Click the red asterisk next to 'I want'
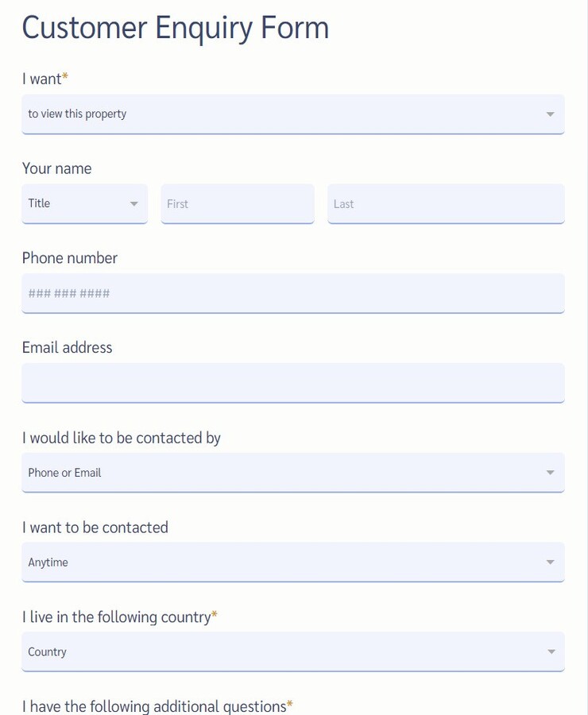Image resolution: width=588 pixels, height=715 pixels. point(64,75)
